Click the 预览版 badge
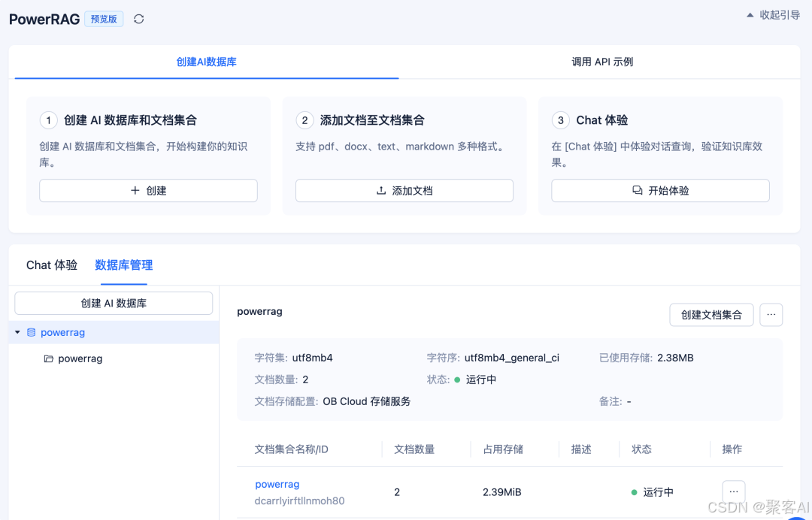This screenshot has width=812, height=520. pyautogui.click(x=104, y=19)
